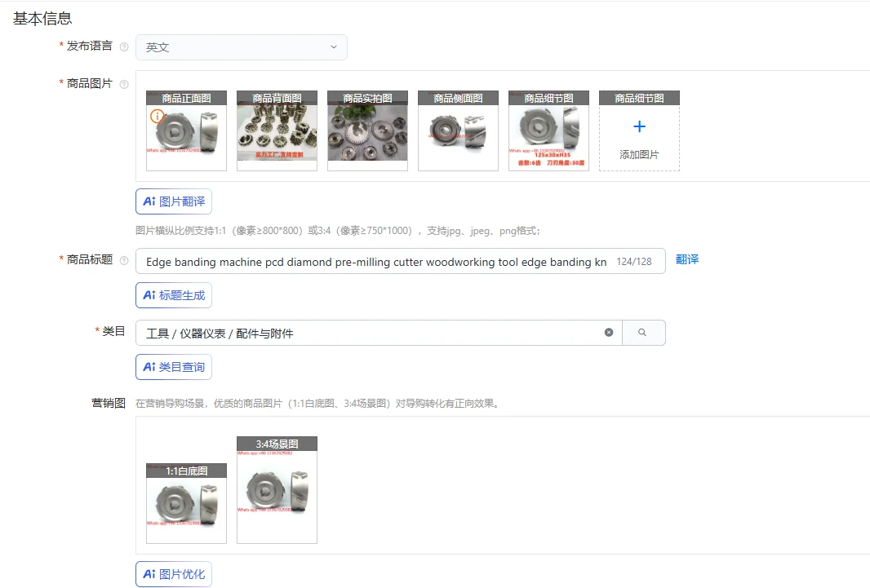Click the AI 图片优化 button
Viewport: 870px width, 588px height.
click(174, 574)
